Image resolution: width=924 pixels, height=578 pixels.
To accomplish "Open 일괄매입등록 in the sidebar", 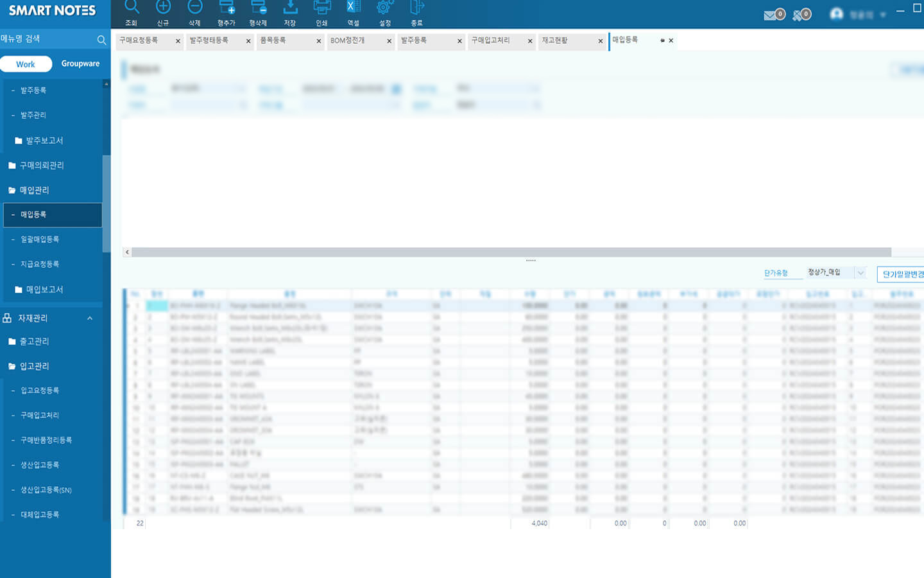I will tap(40, 240).
